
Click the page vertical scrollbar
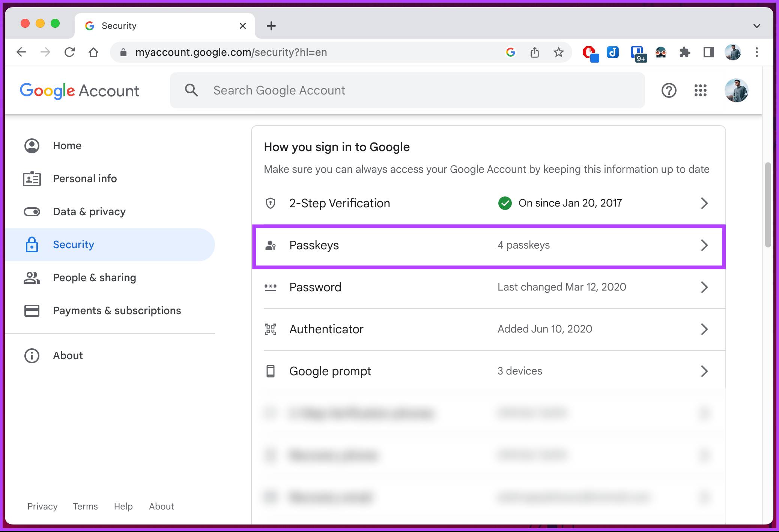coord(768,205)
